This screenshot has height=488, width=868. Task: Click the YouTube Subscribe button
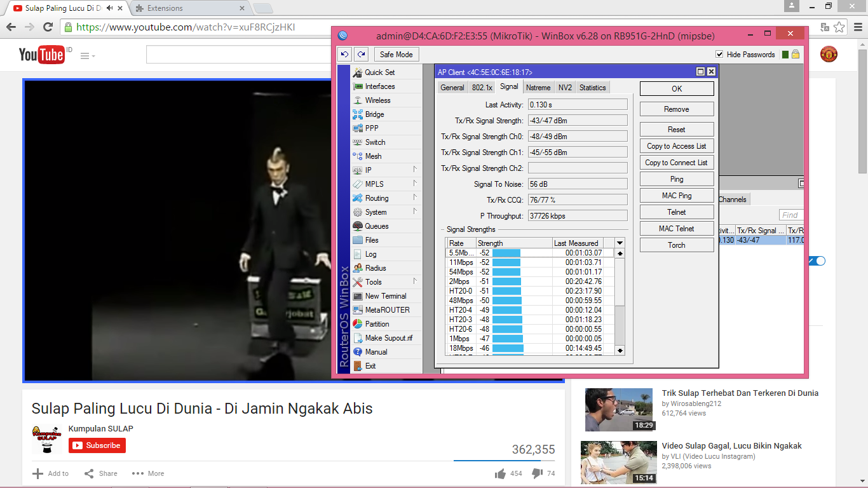point(97,445)
